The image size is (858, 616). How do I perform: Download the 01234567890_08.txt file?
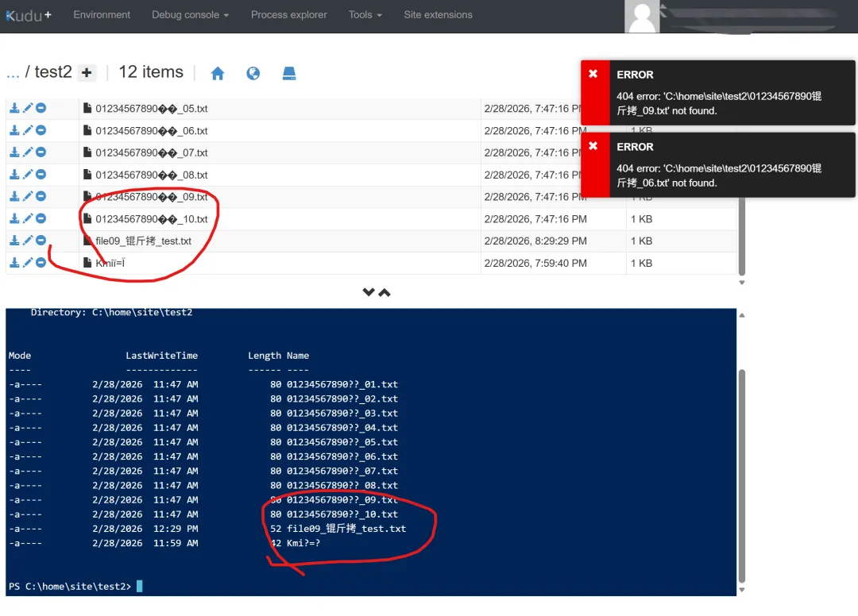pos(14,175)
